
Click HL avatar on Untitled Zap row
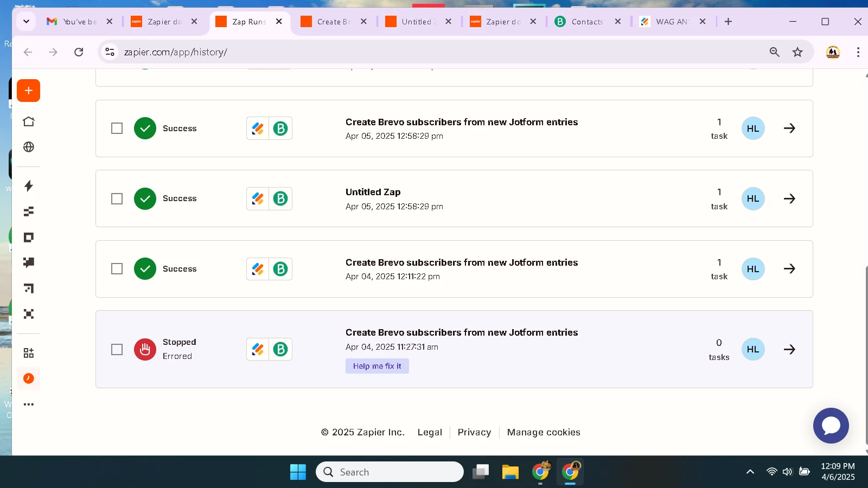(x=753, y=198)
